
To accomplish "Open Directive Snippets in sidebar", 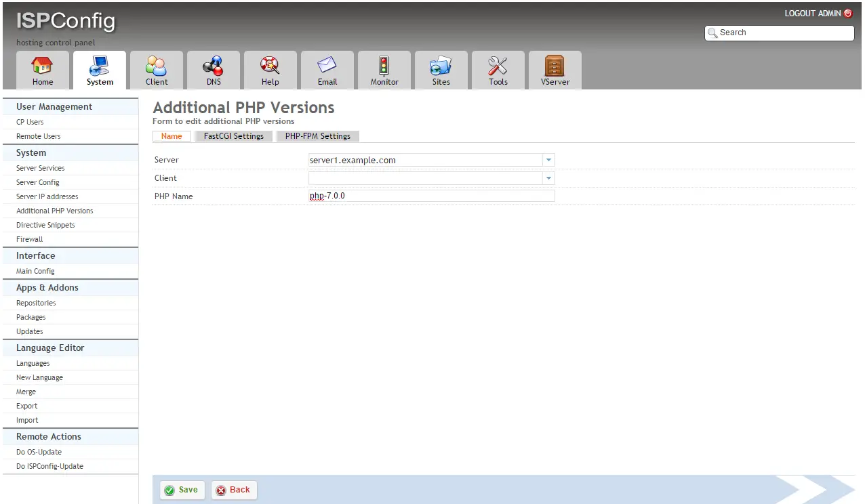I will click(x=45, y=225).
